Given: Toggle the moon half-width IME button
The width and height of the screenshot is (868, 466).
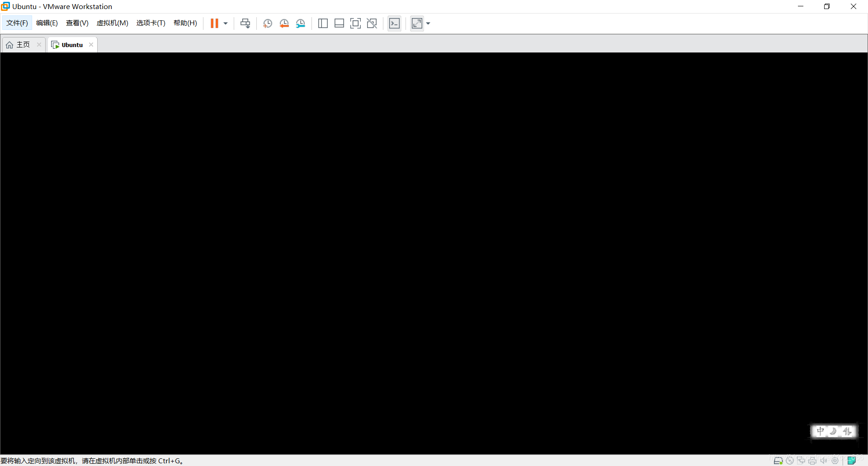Looking at the screenshot, I should pyautogui.click(x=834, y=431).
